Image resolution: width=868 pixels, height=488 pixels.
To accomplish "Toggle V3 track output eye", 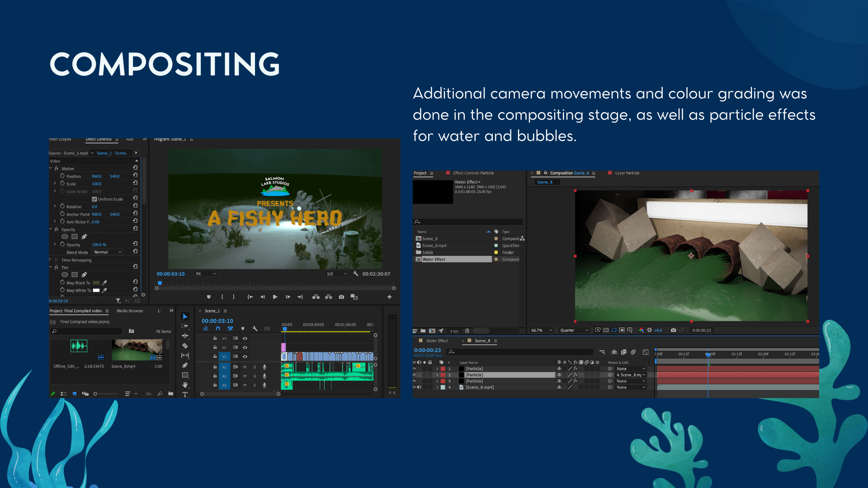I will click(x=245, y=338).
